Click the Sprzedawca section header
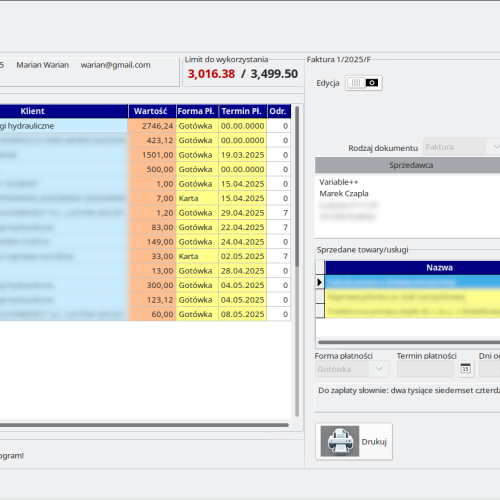The height and width of the screenshot is (500, 500). point(407,165)
